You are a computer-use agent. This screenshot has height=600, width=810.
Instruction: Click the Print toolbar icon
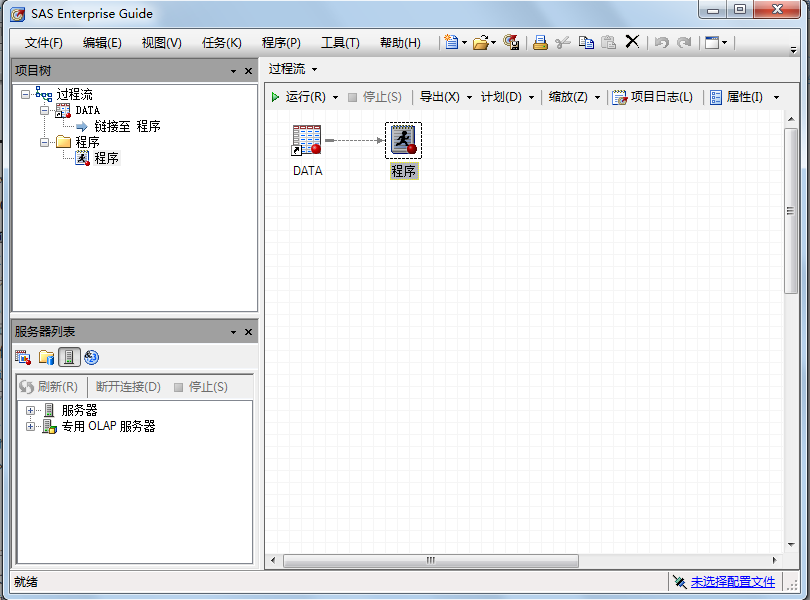pyautogui.click(x=540, y=42)
